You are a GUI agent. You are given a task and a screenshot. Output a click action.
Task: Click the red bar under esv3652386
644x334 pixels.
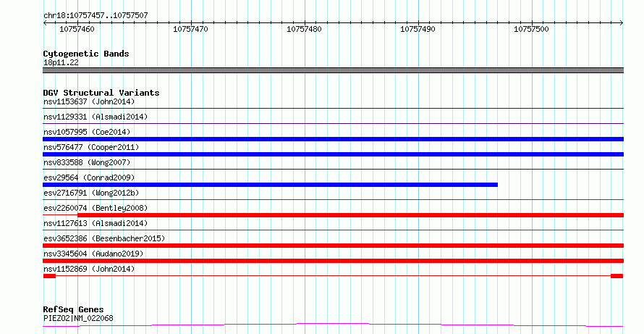coord(333,246)
